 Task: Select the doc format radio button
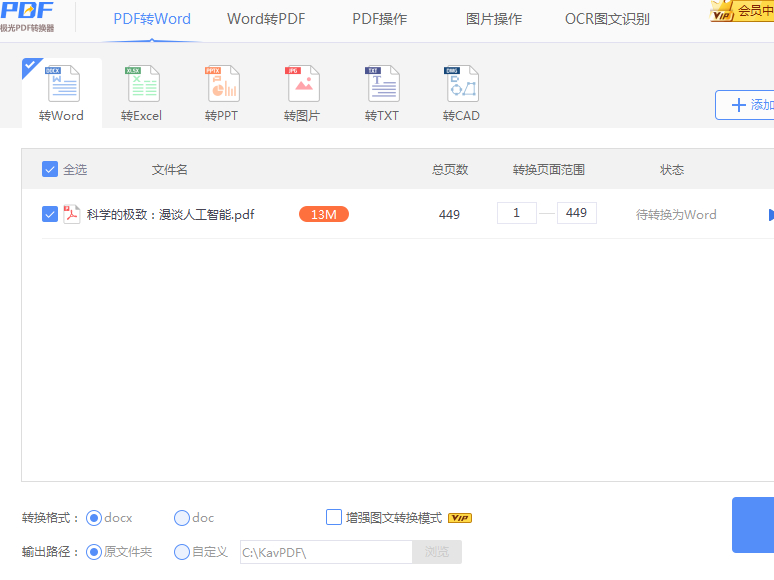tap(182, 518)
